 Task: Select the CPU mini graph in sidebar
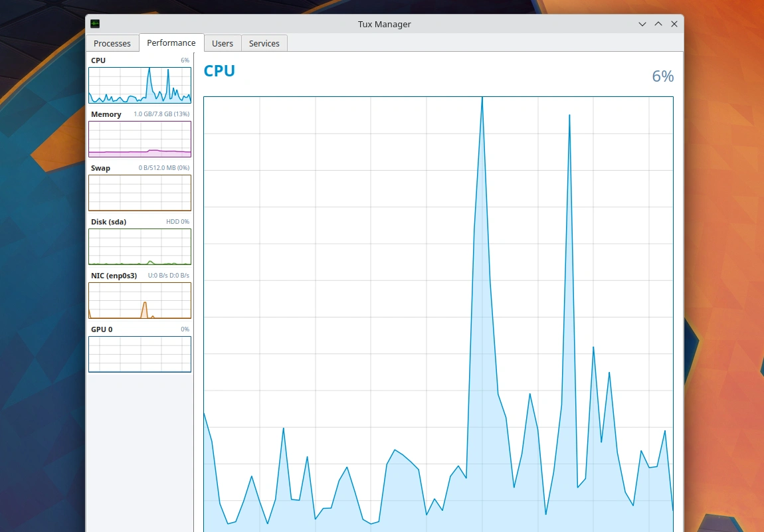coord(140,85)
